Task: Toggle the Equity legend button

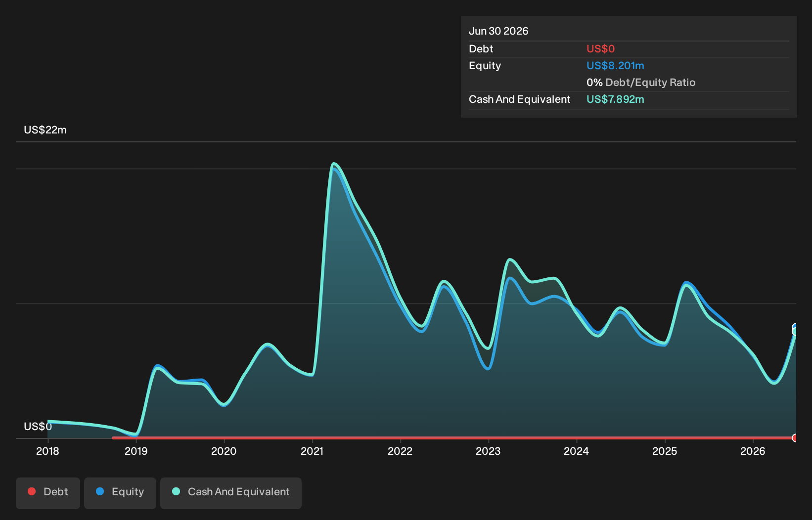Action: (x=120, y=493)
